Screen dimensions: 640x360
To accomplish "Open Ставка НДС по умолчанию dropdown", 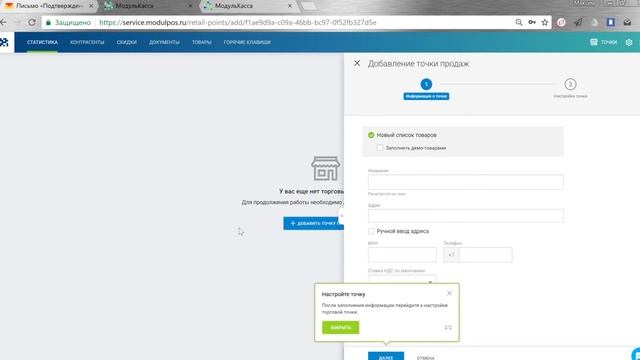I will coord(402,279).
